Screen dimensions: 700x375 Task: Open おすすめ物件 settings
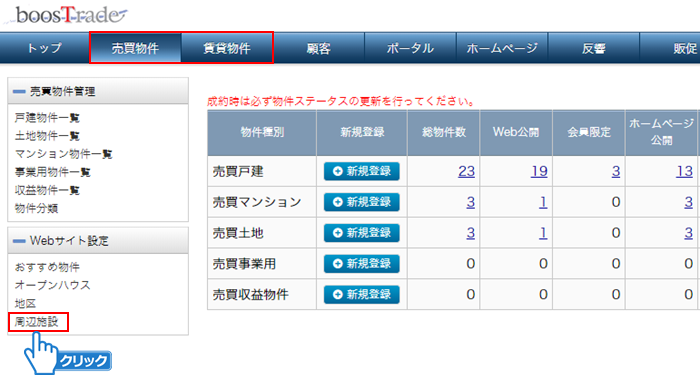tap(47, 267)
